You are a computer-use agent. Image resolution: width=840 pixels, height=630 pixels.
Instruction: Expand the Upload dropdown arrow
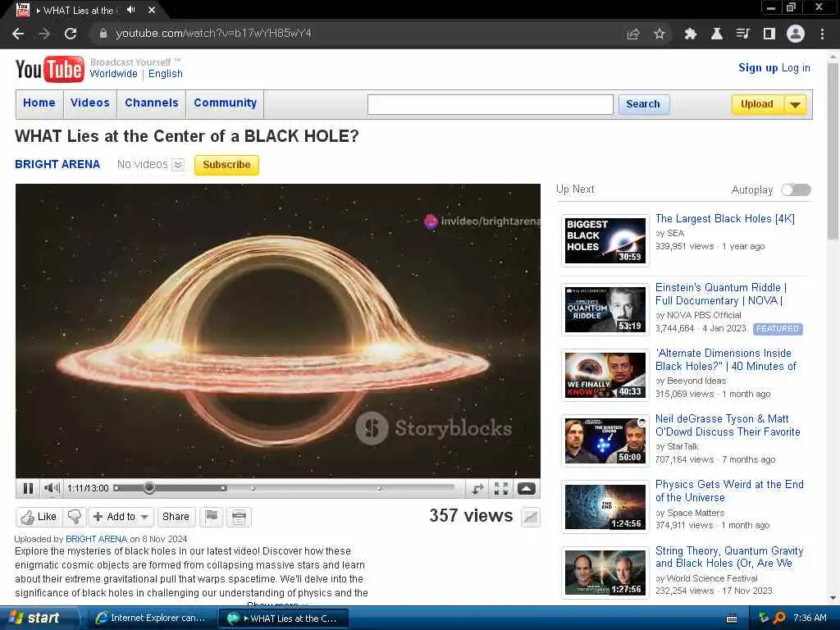tap(796, 104)
